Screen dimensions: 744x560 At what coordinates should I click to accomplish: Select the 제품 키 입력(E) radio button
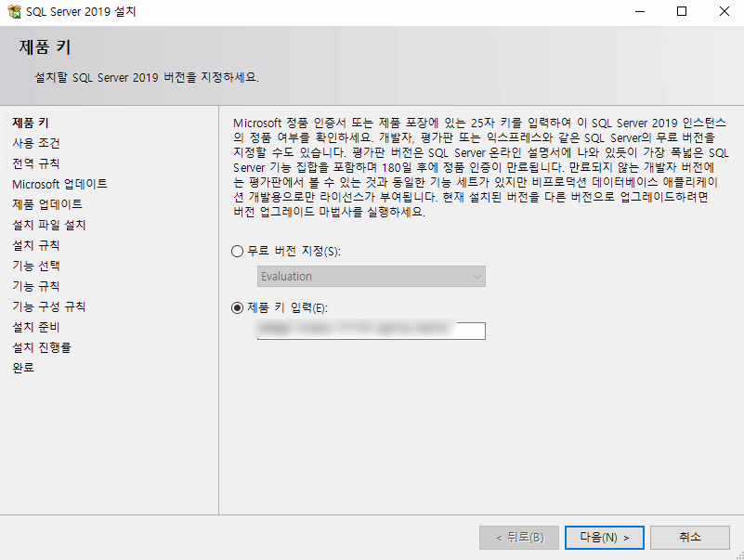tap(237, 308)
